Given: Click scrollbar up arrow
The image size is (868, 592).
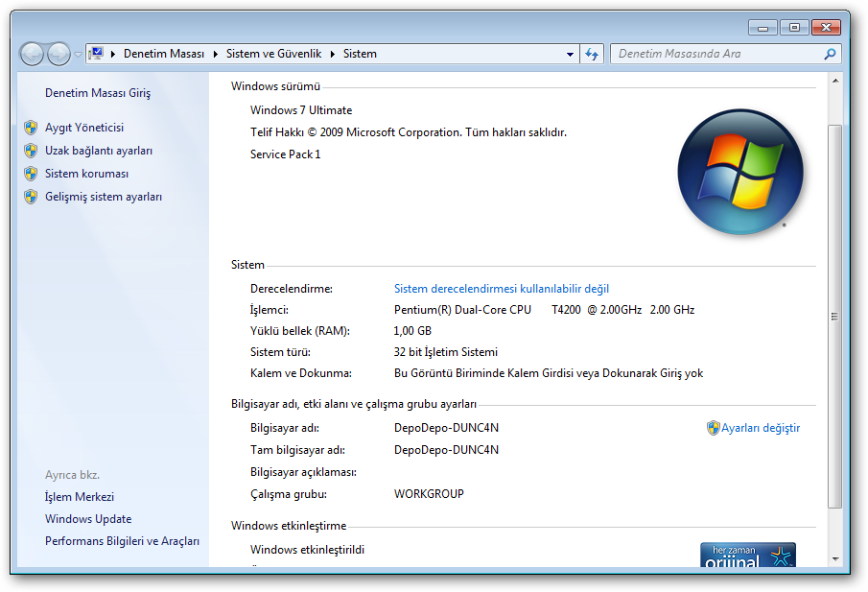Looking at the screenshot, I should pyautogui.click(x=834, y=81).
